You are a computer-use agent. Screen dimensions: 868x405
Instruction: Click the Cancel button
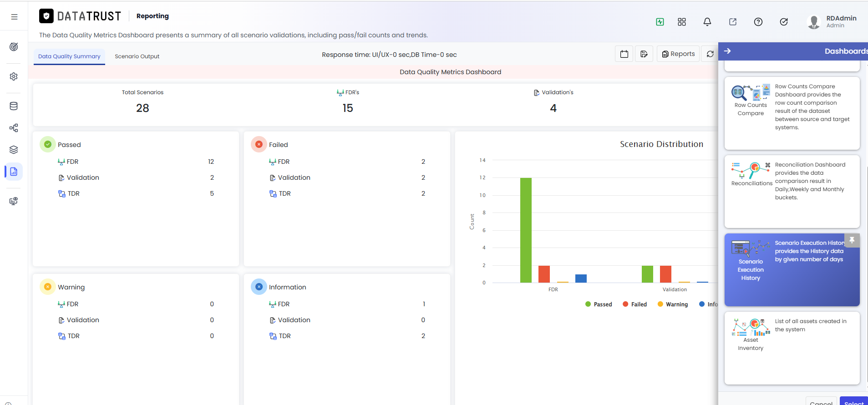(821, 401)
